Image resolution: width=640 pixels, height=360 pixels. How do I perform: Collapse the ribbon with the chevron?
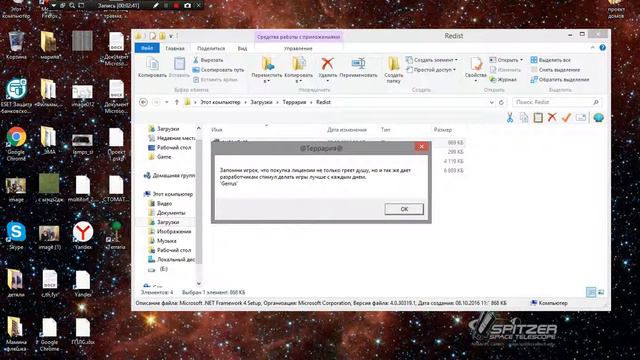[593, 48]
